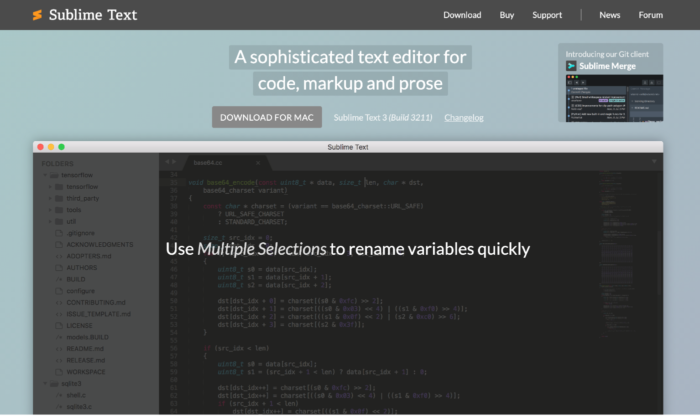This screenshot has width=700, height=420.
Task: Click the tab navigation forward arrow
Action: click(x=174, y=162)
